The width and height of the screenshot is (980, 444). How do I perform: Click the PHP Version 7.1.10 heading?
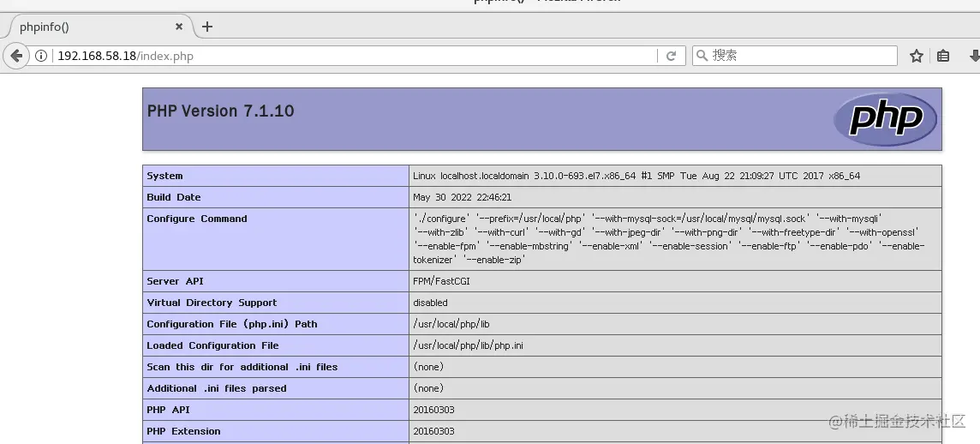221,111
